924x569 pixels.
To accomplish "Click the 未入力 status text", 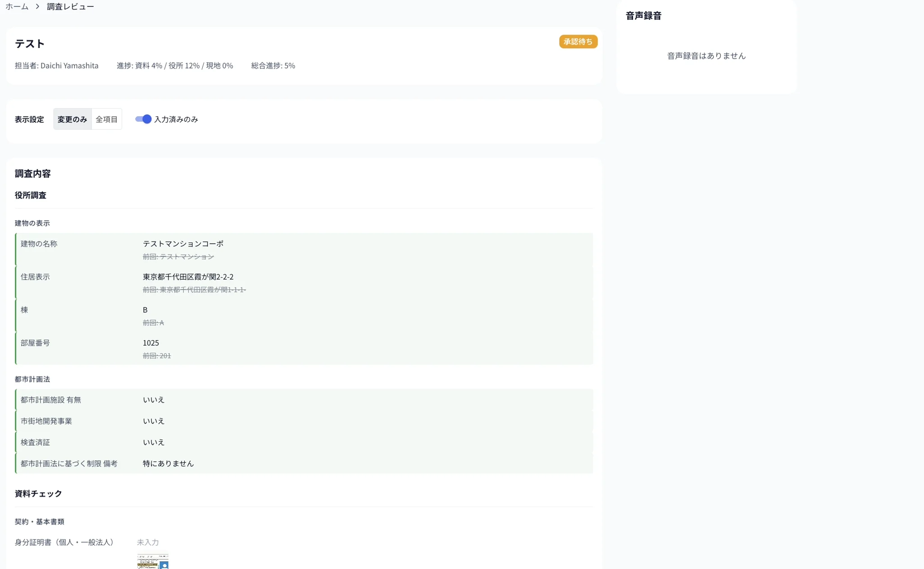I will [148, 542].
